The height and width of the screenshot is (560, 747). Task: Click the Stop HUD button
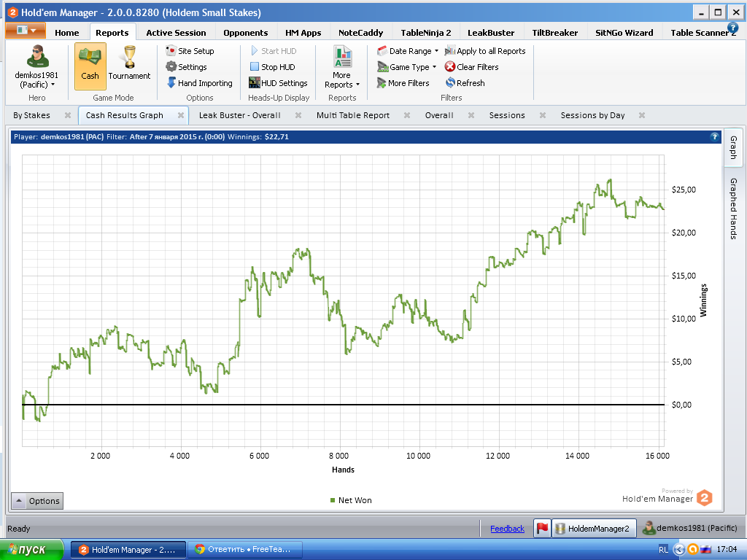pos(273,67)
